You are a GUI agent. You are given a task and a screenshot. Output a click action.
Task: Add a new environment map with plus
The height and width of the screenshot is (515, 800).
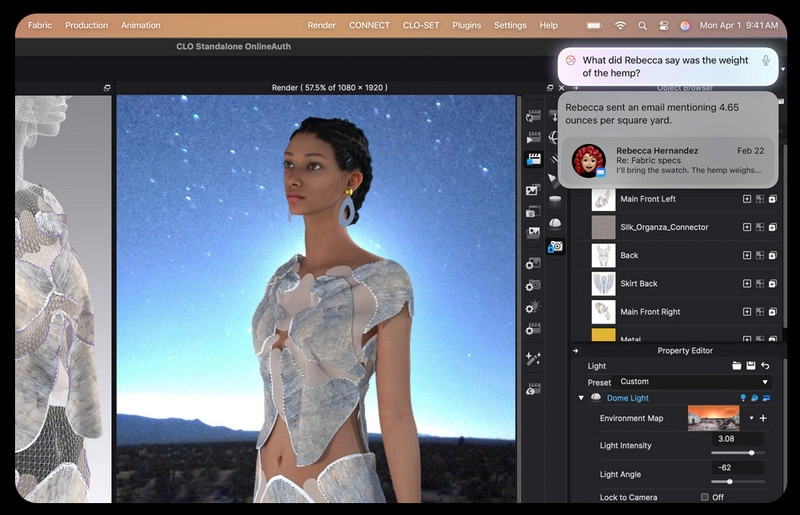point(764,418)
